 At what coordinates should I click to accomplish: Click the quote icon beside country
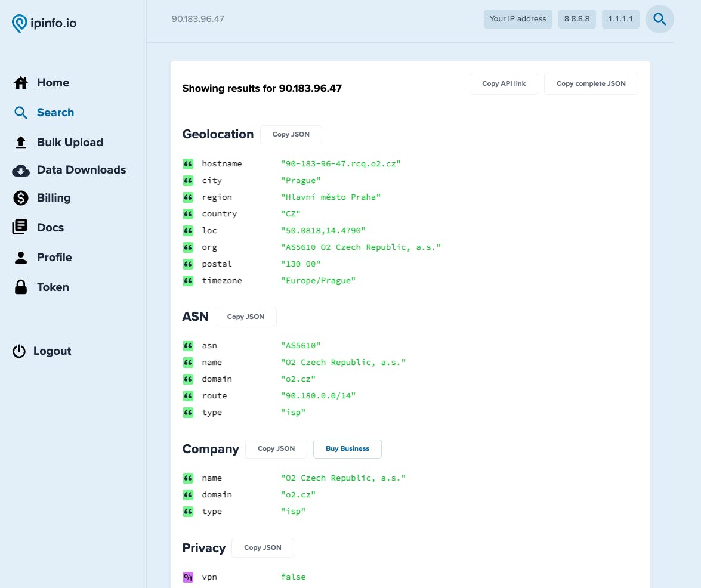coord(188,214)
